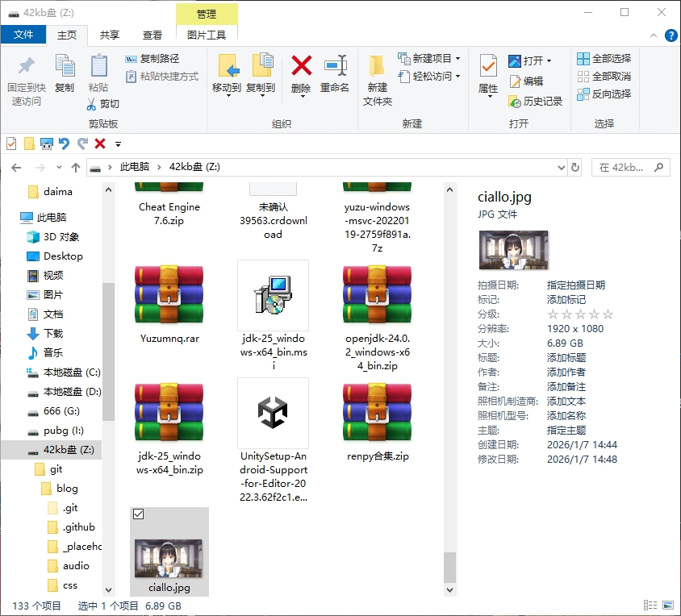Click the help question mark icon

pos(671,35)
